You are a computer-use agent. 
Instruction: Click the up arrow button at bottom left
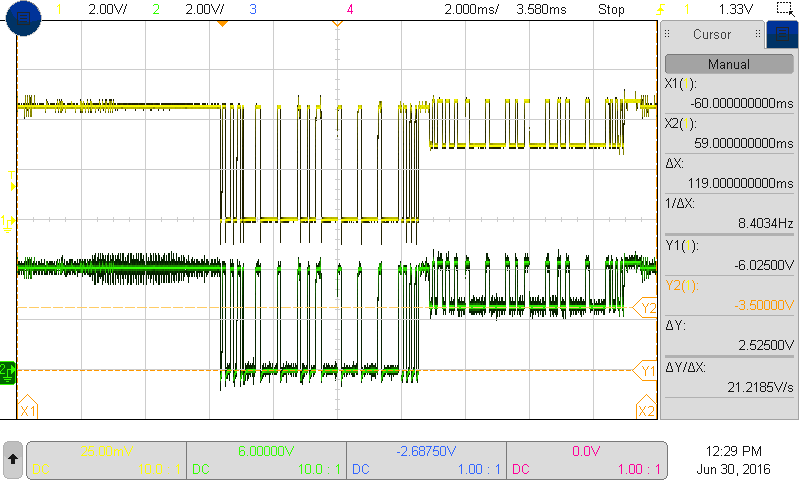pos(12,458)
